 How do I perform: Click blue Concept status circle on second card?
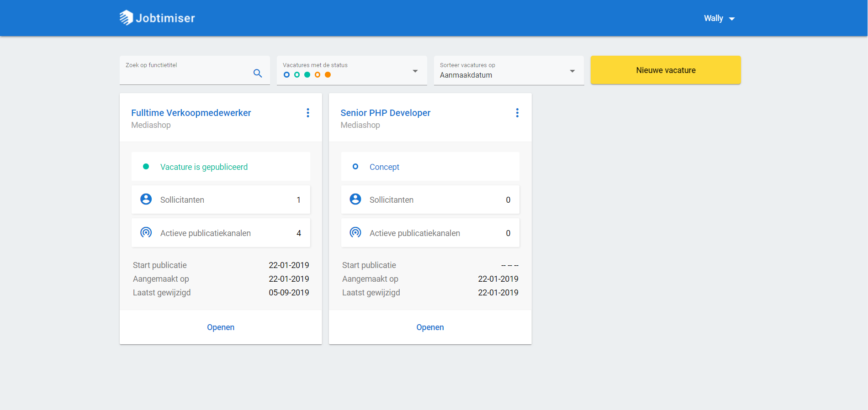coord(355,167)
